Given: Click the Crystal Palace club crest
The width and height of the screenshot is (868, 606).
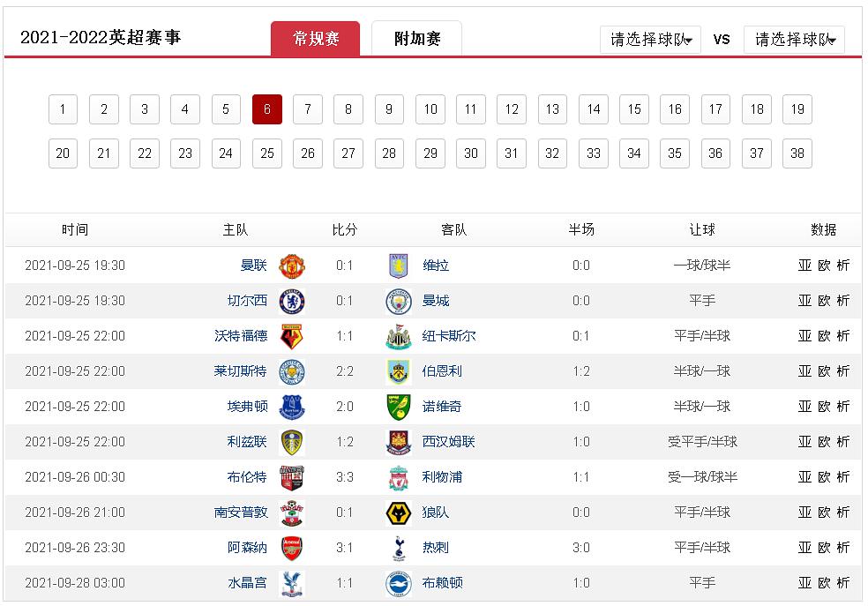Looking at the screenshot, I should [x=292, y=583].
